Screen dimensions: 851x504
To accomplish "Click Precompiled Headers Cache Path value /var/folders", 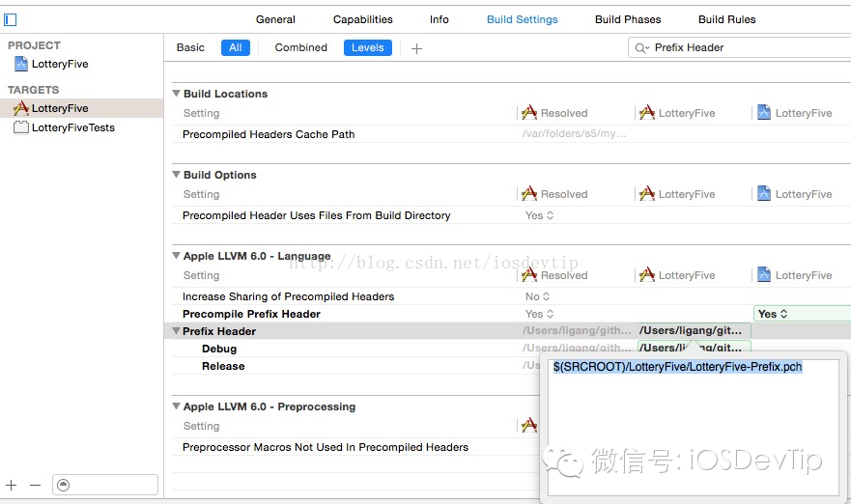I will (574, 133).
